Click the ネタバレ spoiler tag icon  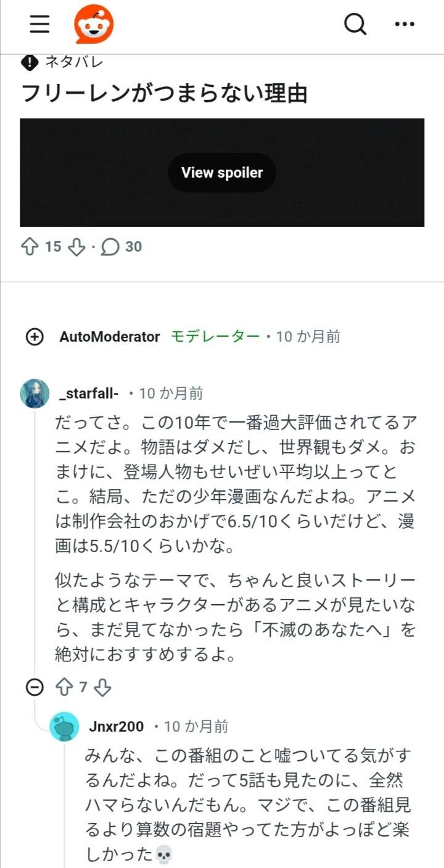pos(30,62)
